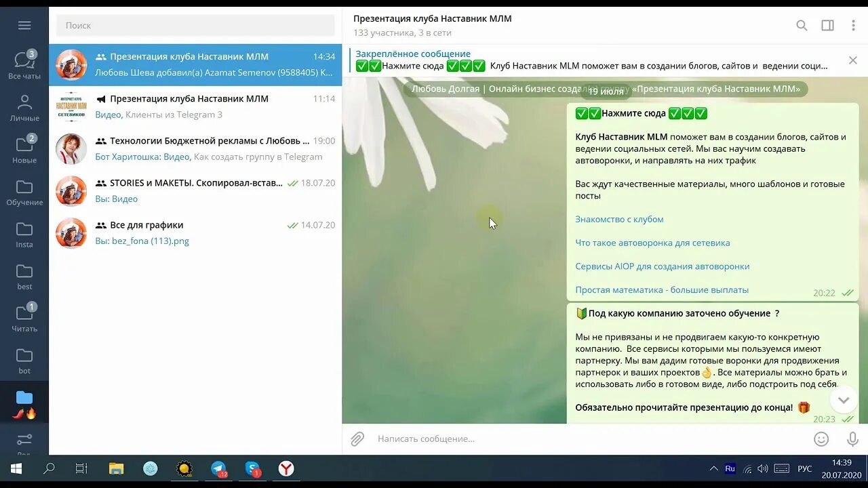
Task: Open chat "Технологии Бюджетной рекламы с Любовь"
Action: [x=195, y=148]
